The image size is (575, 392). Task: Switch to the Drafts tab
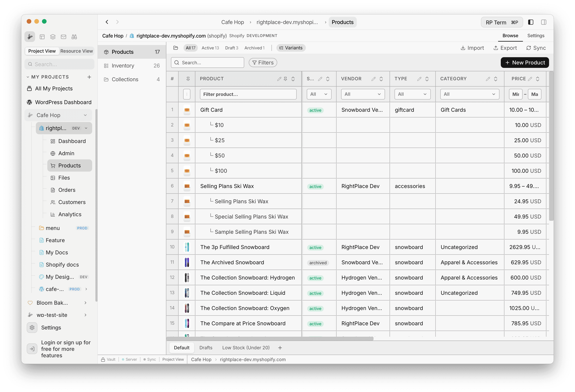pyautogui.click(x=206, y=348)
